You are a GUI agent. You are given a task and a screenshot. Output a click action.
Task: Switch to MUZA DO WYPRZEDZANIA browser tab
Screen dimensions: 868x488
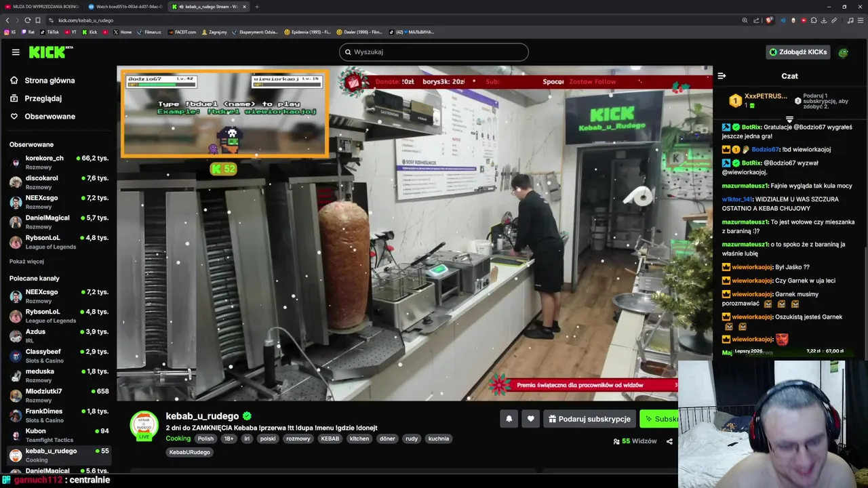coord(41,7)
